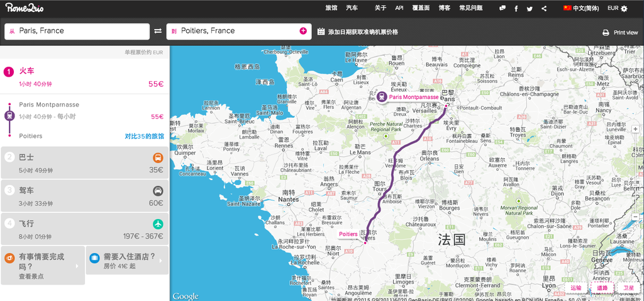
Task: Open 常见问题 FAQ menu item
Action: tap(470, 8)
